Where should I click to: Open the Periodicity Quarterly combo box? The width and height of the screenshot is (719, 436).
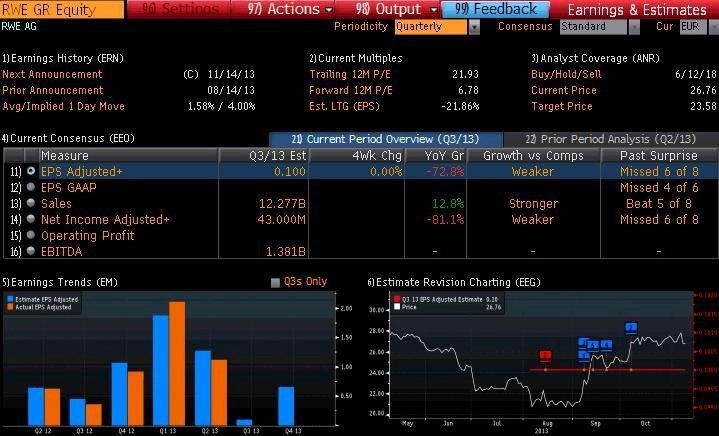431,27
